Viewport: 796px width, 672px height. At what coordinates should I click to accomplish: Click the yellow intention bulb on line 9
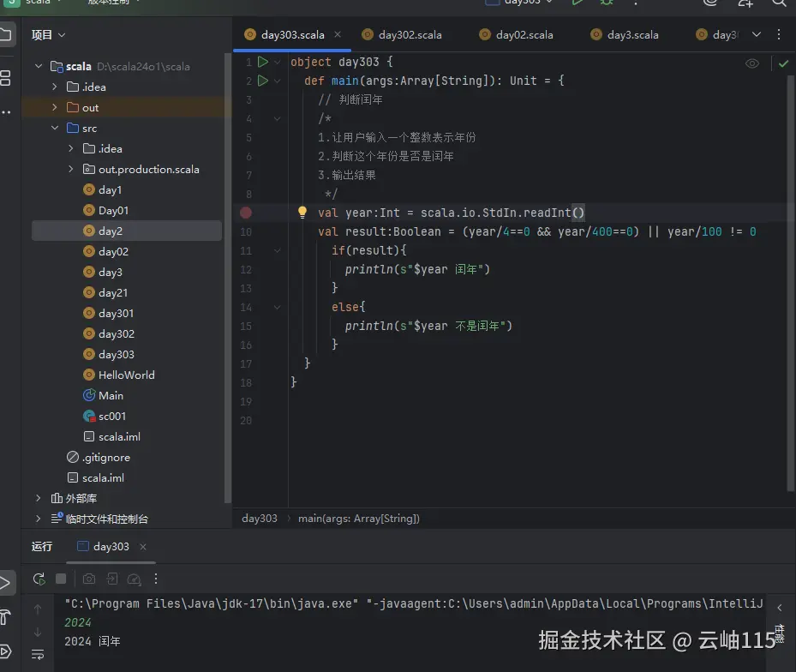pyautogui.click(x=302, y=212)
